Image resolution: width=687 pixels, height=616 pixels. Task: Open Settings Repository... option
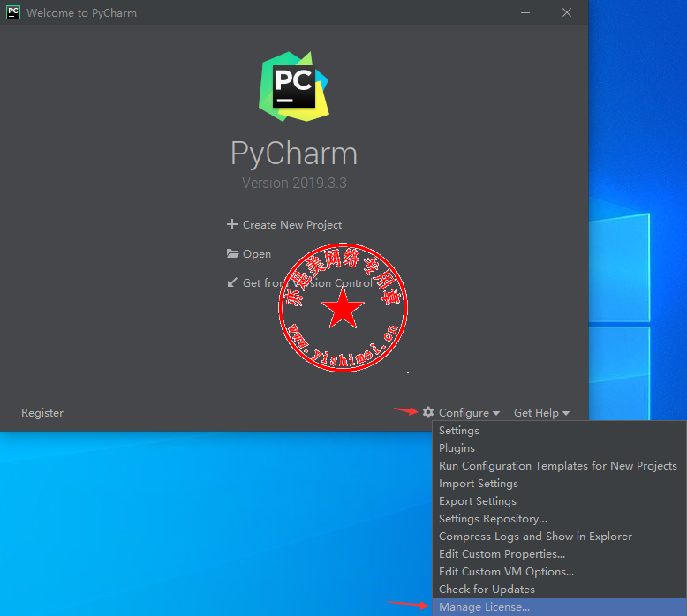559,519
